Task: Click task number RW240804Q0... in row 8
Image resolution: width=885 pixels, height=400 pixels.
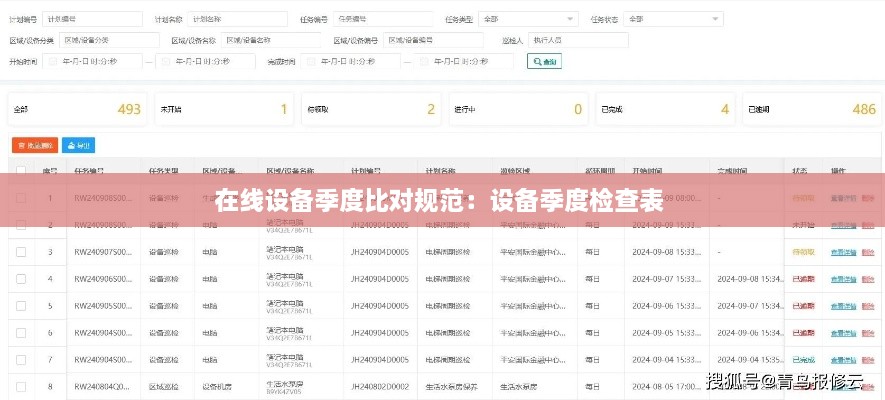Action: coord(102,387)
